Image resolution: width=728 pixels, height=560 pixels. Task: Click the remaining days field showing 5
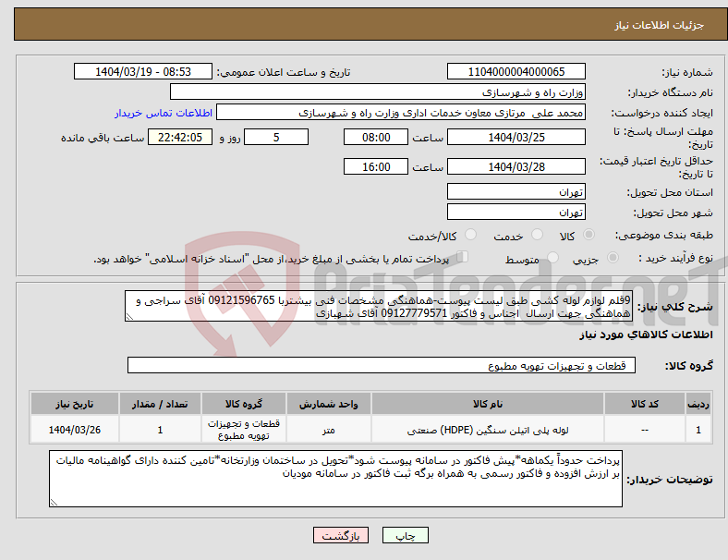276,137
